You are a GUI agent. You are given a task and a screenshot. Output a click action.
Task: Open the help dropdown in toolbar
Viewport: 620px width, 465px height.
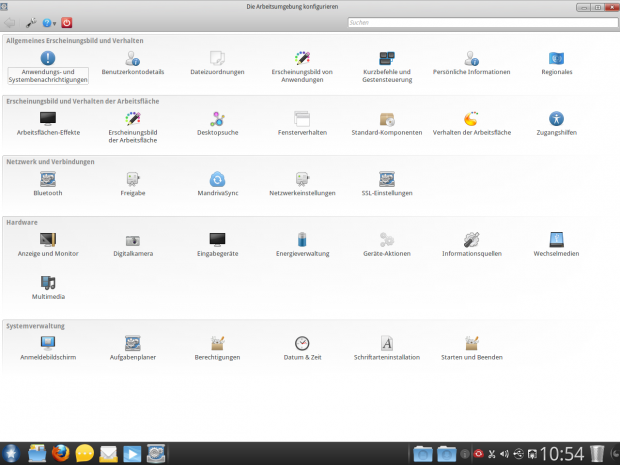[49, 23]
